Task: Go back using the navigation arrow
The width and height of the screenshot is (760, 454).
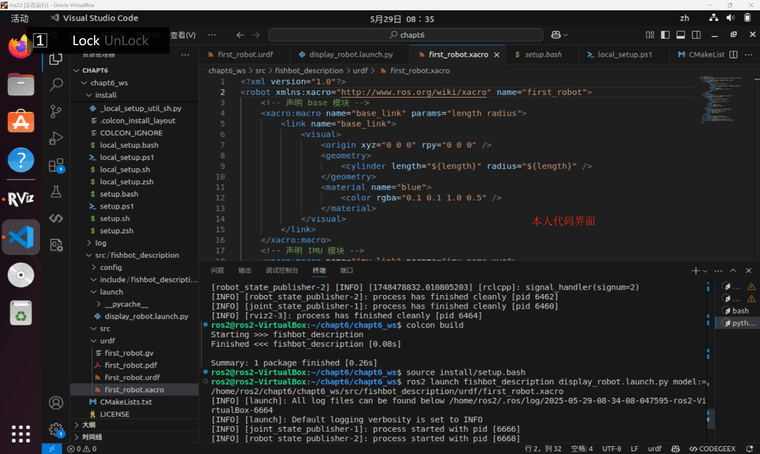Action: click(x=240, y=35)
